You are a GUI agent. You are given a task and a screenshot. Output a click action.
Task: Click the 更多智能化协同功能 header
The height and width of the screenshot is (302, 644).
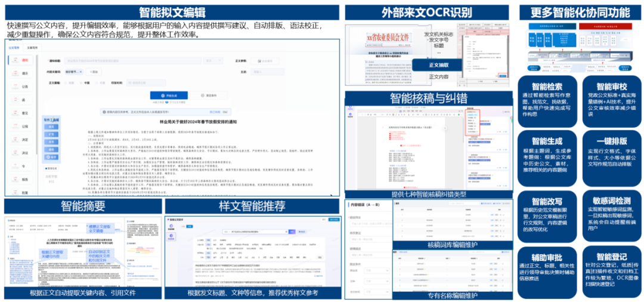580,13
